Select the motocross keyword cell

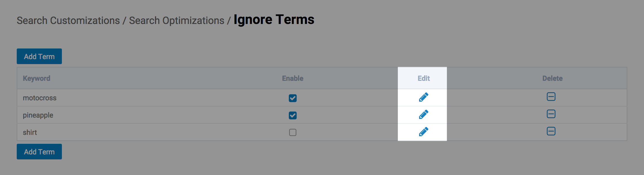tap(40, 98)
